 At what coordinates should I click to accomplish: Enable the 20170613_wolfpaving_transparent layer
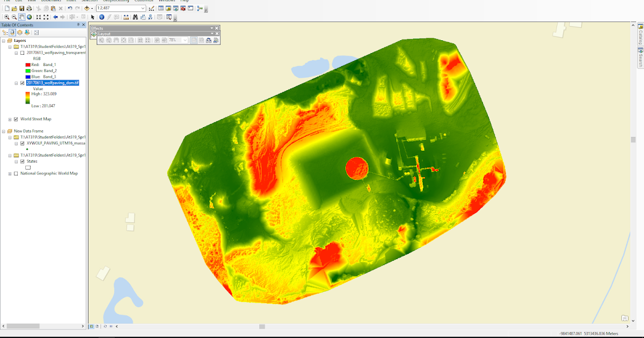tap(23, 53)
